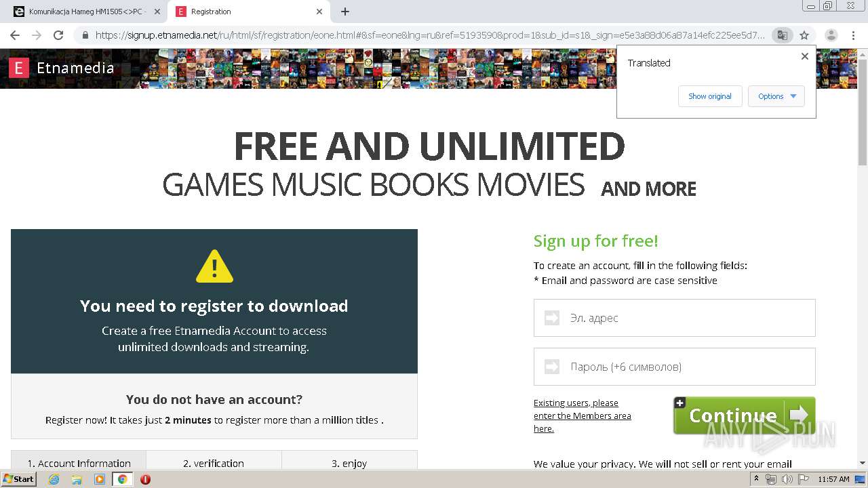
Task: Click '* Email and password are case sensitive' note
Action: click(x=625, y=281)
